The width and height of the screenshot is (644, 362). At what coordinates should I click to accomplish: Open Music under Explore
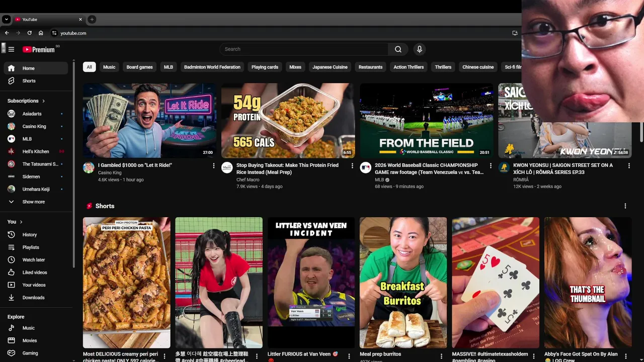coord(35,328)
